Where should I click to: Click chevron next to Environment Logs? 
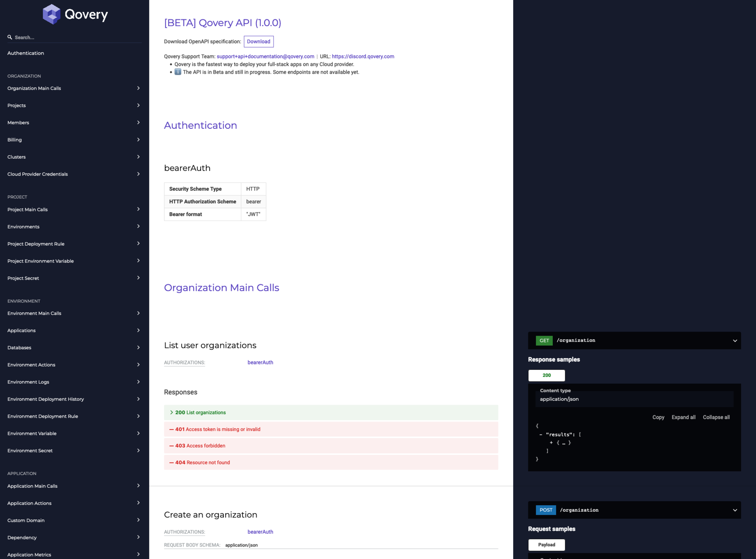pos(138,382)
